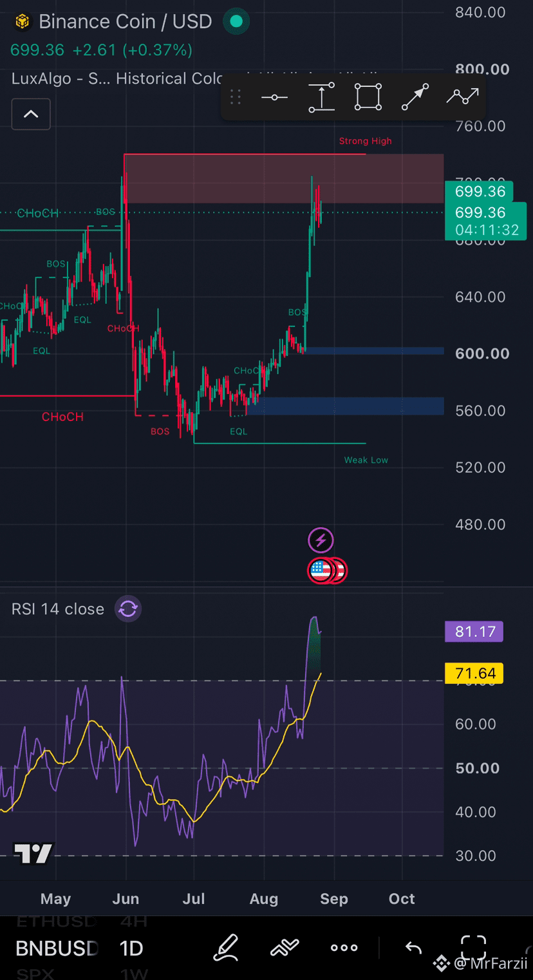Open the Binance Coin / USD symbol title
This screenshot has height=980, width=533.
tap(126, 22)
